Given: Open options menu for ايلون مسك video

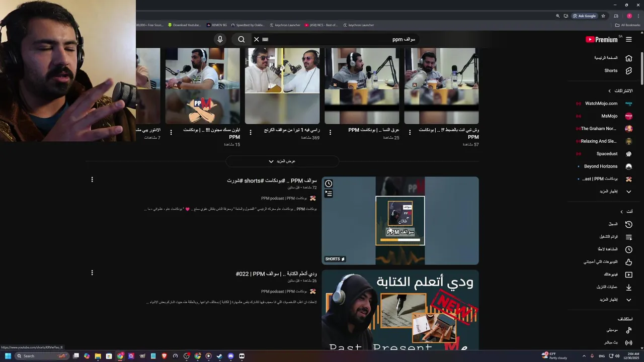Looking at the screenshot, I should tap(171, 132).
